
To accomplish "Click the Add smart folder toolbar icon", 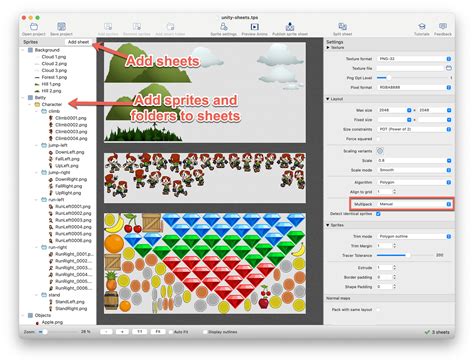I will click(170, 26).
